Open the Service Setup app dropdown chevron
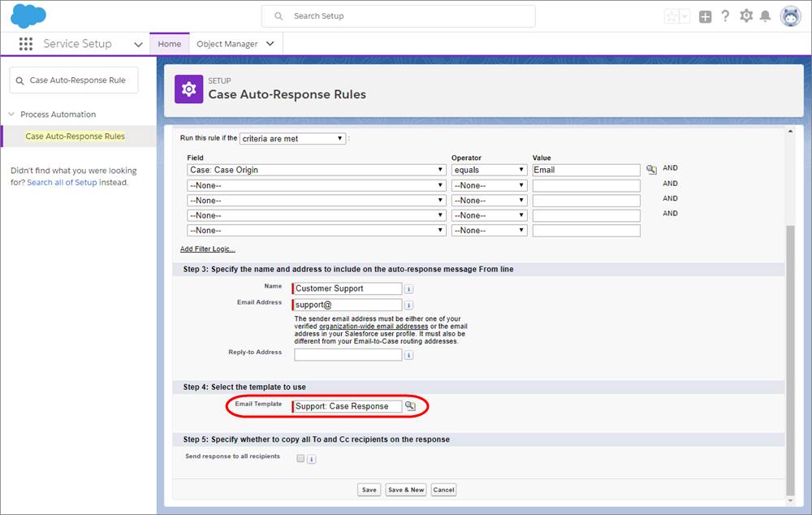812x515 pixels. pyautogui.click(x=138, y=45)
